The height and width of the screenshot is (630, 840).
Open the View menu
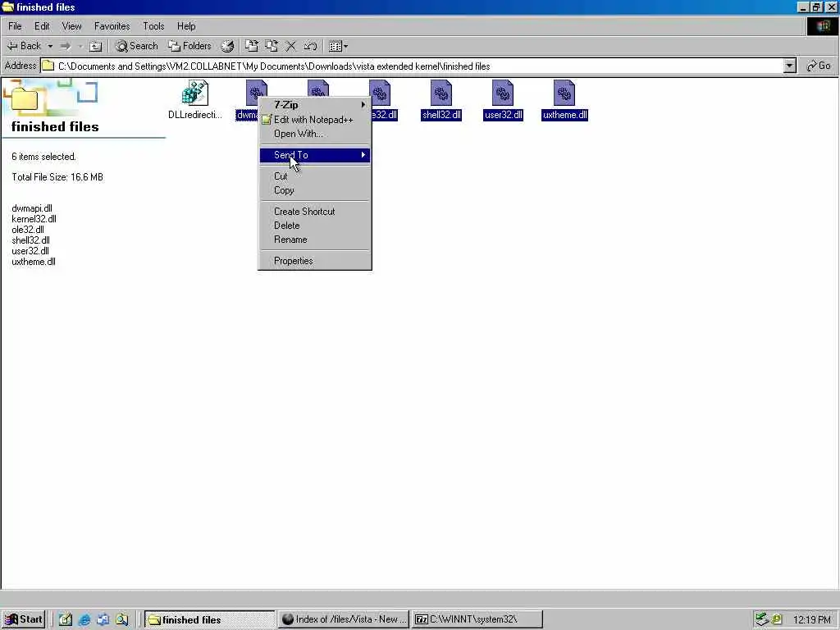(x=71, y=25)
